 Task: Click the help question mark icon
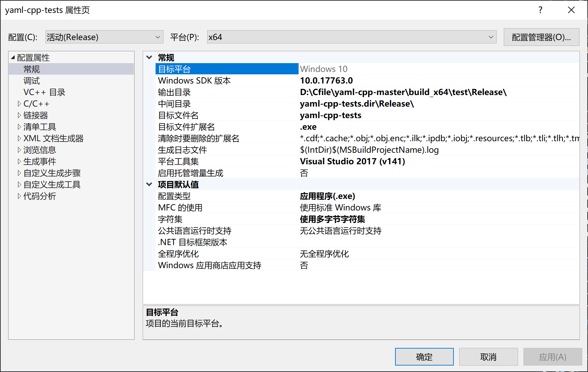click(540, 10)
